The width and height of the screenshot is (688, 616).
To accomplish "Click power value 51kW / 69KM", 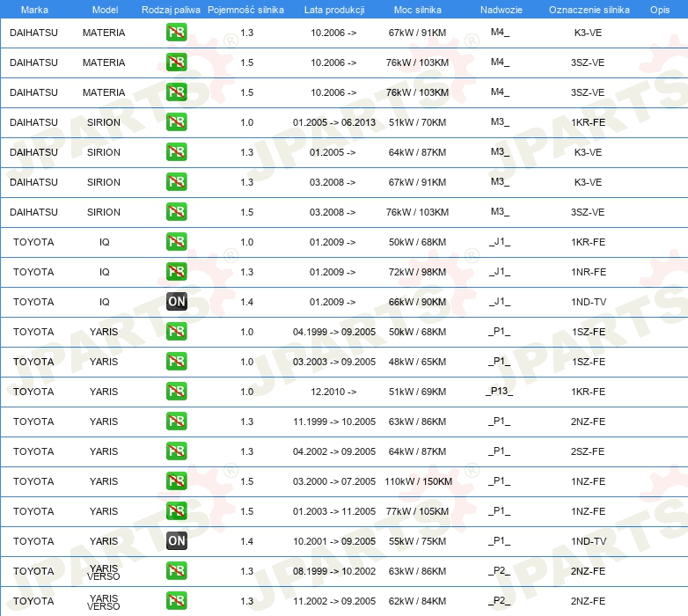I will point(417,392).
